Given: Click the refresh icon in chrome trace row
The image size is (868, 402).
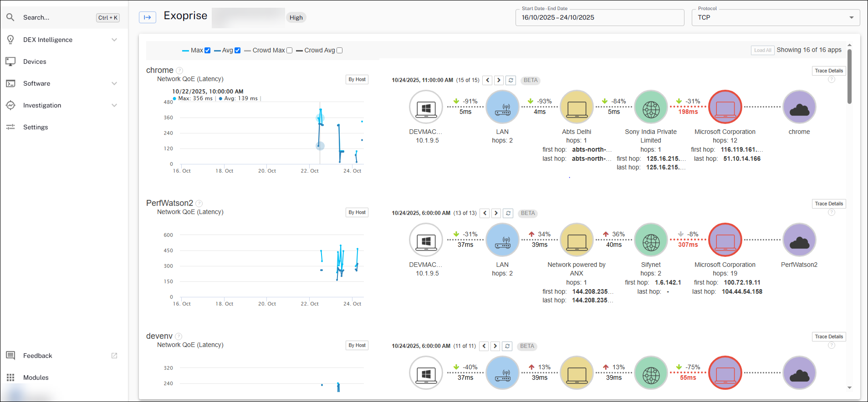Looking at the screenshot, I should pos(511,80).
